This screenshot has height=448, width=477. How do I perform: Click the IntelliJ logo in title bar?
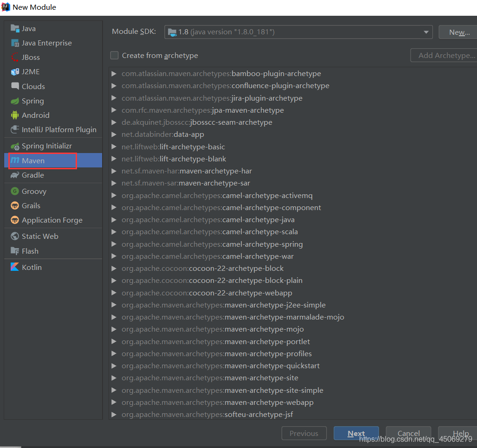click(x=6, y=6)
